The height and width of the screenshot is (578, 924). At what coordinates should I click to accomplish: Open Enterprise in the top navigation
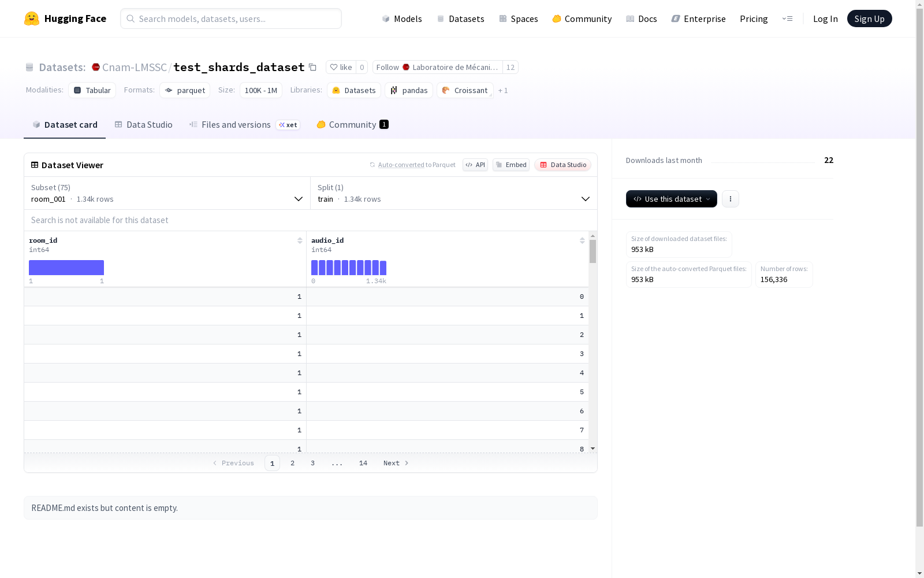698,18
